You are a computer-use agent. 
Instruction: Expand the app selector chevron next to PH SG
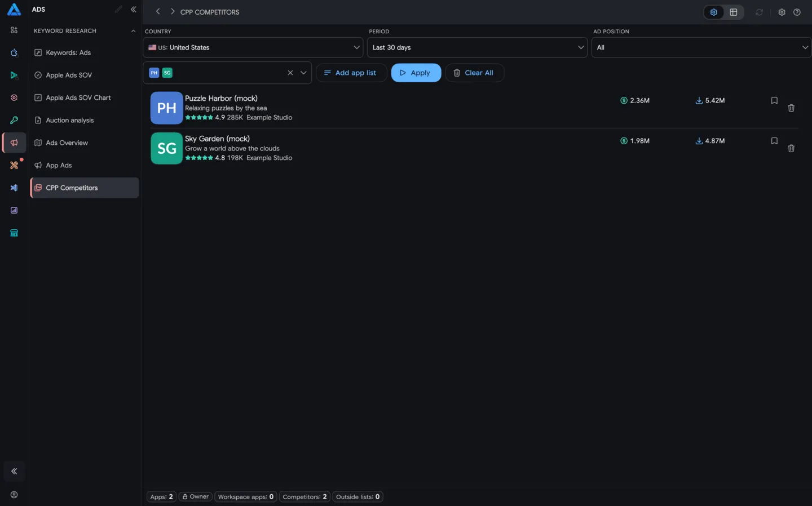(303, 73)
